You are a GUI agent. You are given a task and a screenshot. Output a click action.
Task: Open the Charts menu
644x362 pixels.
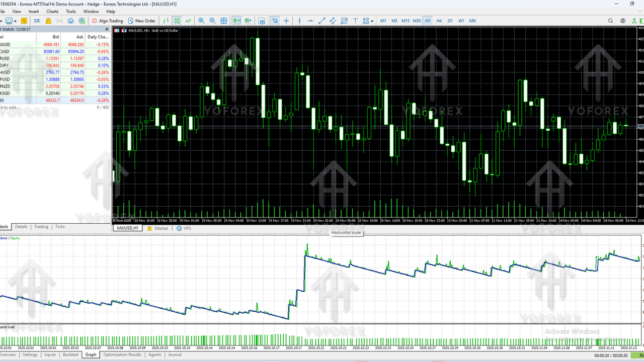pos(52,11)
